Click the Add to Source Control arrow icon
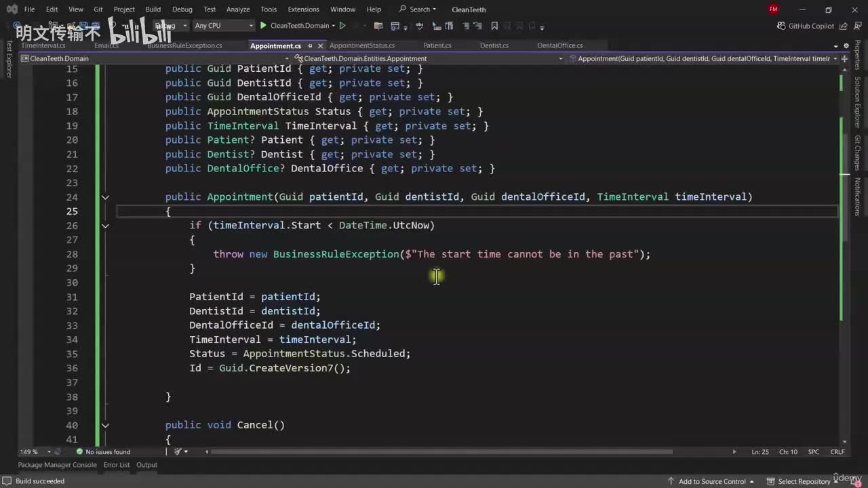Screen dimensions: 868x488 pos(671,481)
